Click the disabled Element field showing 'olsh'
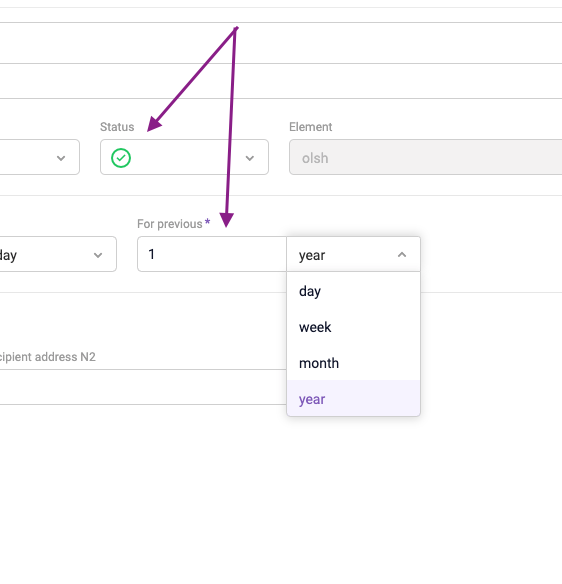The height and width of the screenshot is (584, 562). (x=425, y=157)
